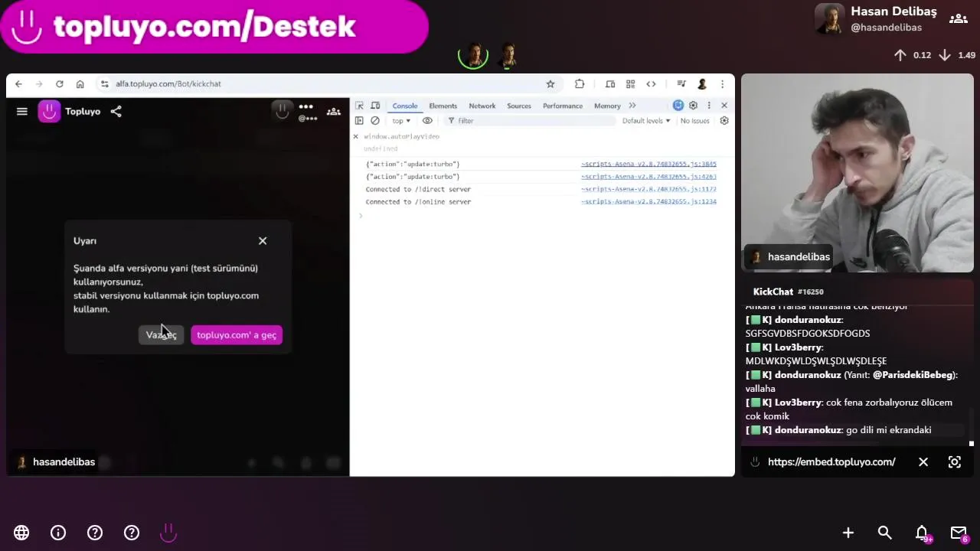This screenshot has height=551, width=980.
Task: Open the media control icon in browser toolbar
Action: (681, 84)
